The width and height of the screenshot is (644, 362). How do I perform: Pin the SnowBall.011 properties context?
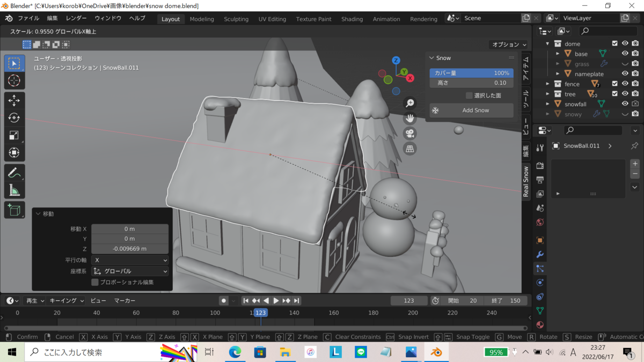[x=634, y=146]
